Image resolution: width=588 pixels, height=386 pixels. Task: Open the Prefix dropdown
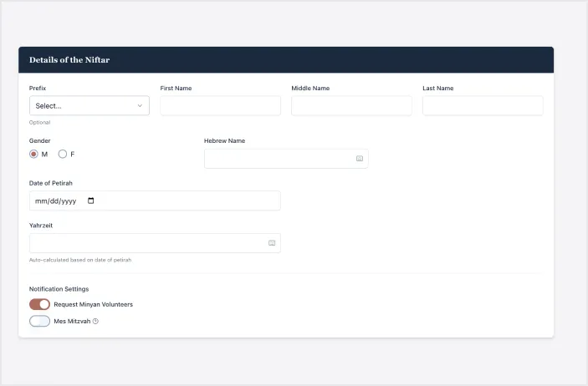(x=84, y=106)
